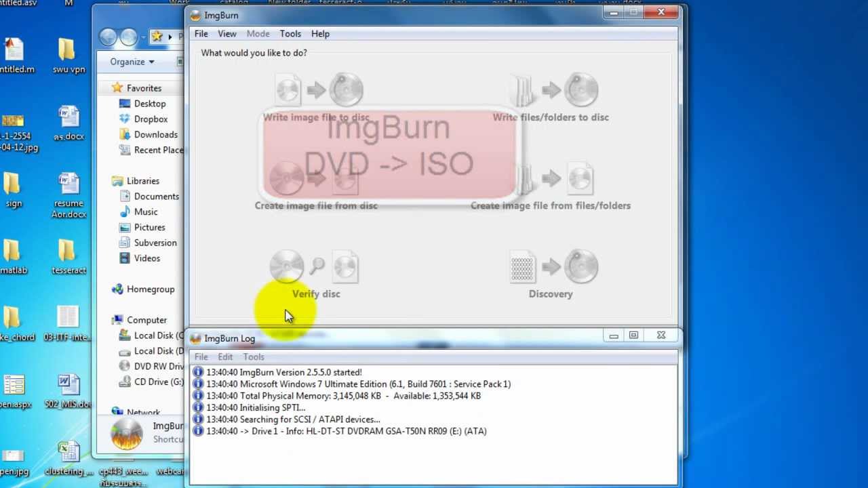Choose Create image file from disc

click(316, 186)
